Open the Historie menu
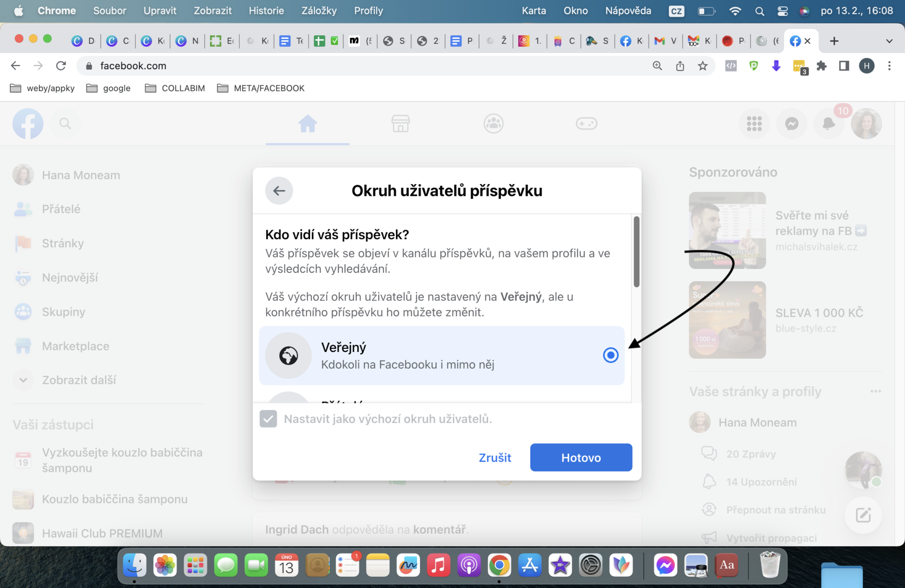 pos(266,11)
